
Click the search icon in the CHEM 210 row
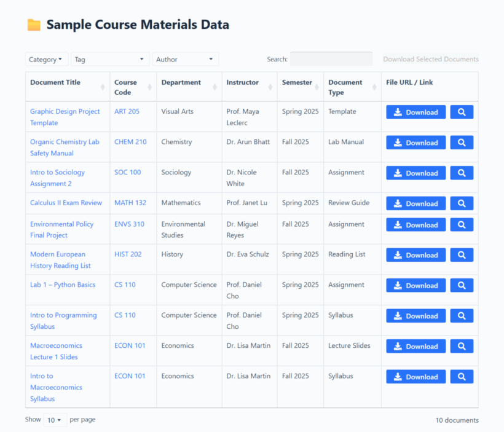pyautogui.click(x=462, y=143)
